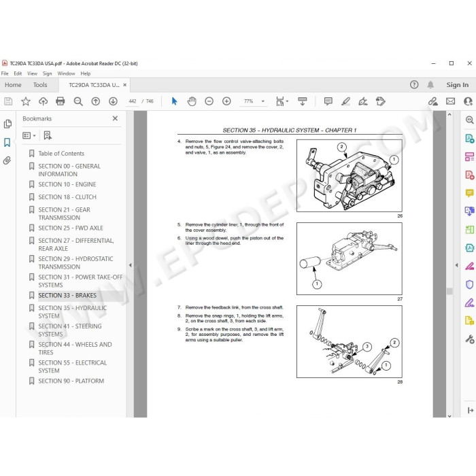Jump to SECTION 21 - GEAR TRANSMISSION bookmark
Screen dimensions: 476x476
[64, 214]
